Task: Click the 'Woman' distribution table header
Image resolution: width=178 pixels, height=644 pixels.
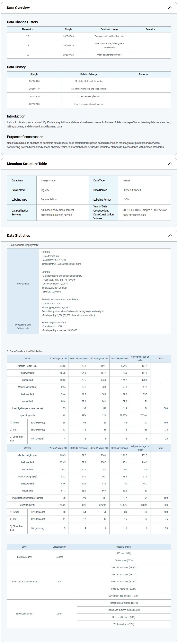Action: [28, 448]
